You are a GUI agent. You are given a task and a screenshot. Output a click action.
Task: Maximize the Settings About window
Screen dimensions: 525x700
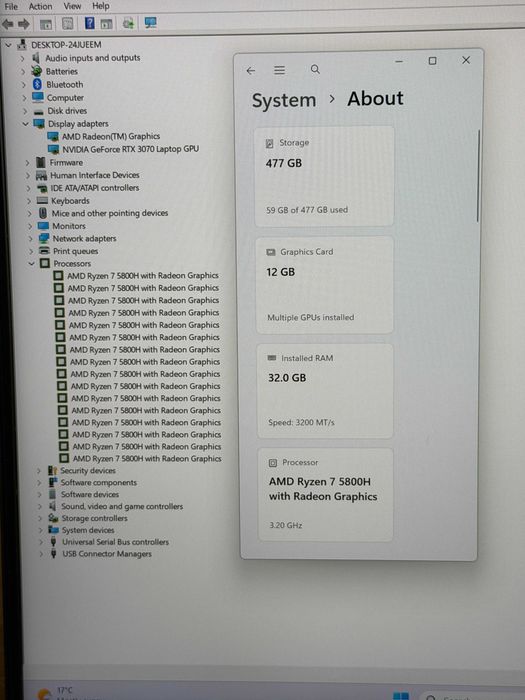point(432,61)
